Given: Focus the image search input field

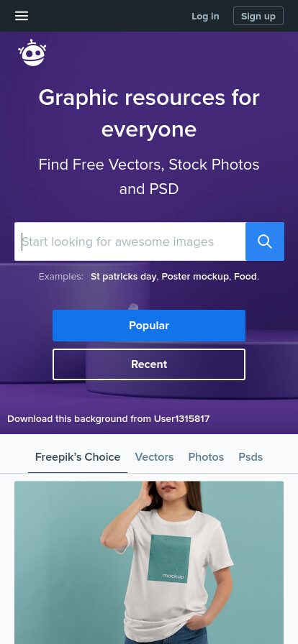Looking at the screenshot, I should click(x=130, y=241).
